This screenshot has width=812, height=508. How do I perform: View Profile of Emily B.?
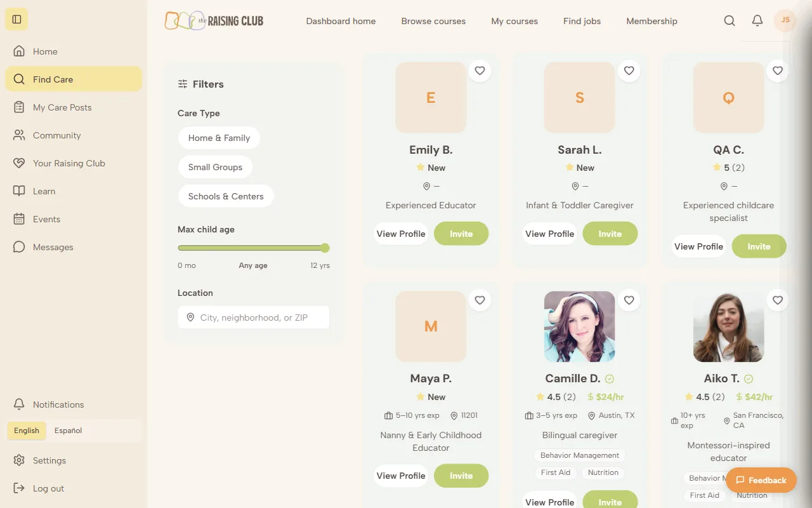click(401, 234)
